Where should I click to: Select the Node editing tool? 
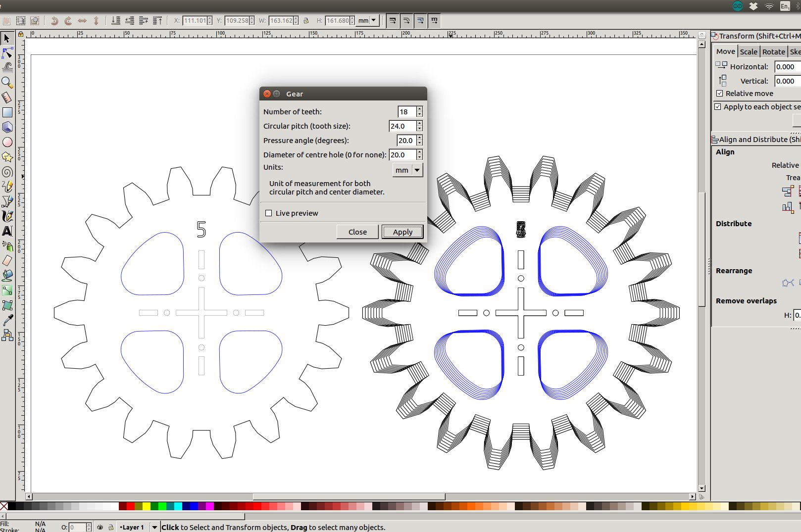click(7, 53)
